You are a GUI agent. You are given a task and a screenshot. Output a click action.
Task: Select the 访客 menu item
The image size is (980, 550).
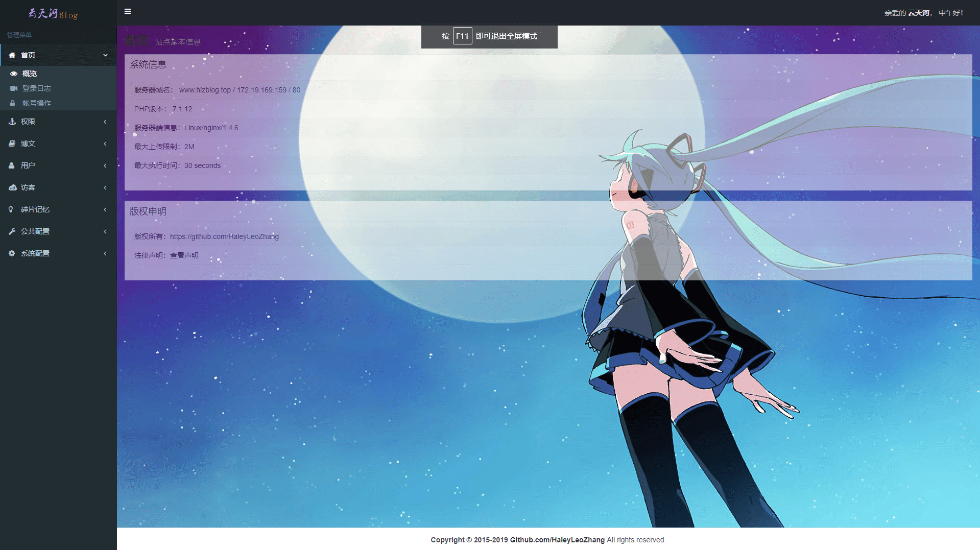pyautogui.click(x=58, y=187)
